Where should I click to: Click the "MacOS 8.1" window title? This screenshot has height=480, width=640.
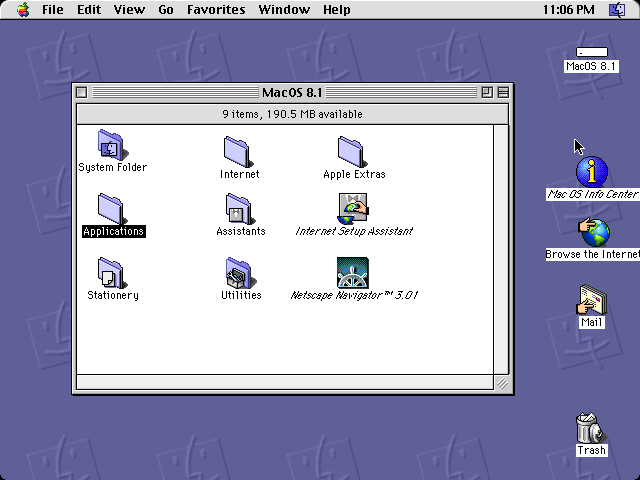pos(292,93)
